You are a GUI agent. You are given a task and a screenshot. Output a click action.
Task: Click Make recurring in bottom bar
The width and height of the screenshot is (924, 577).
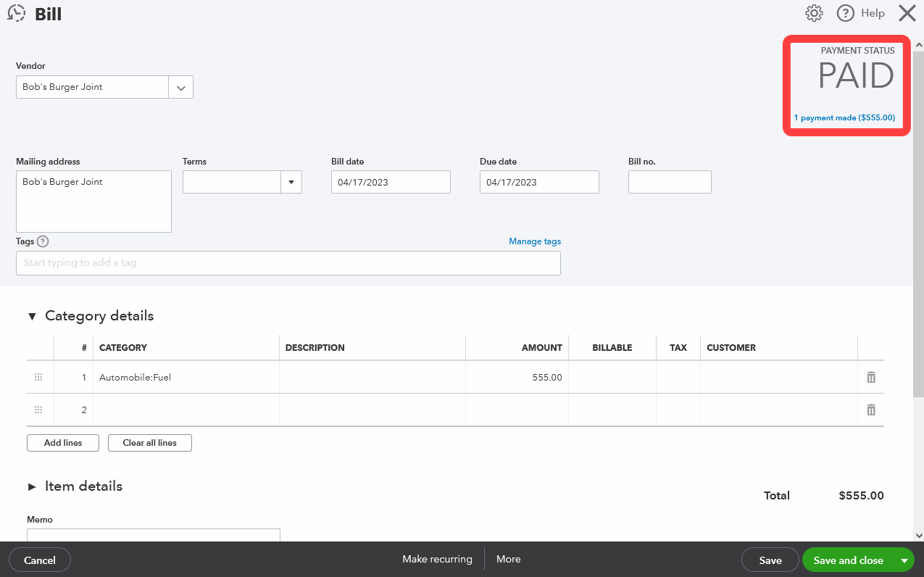pos(437,559)
